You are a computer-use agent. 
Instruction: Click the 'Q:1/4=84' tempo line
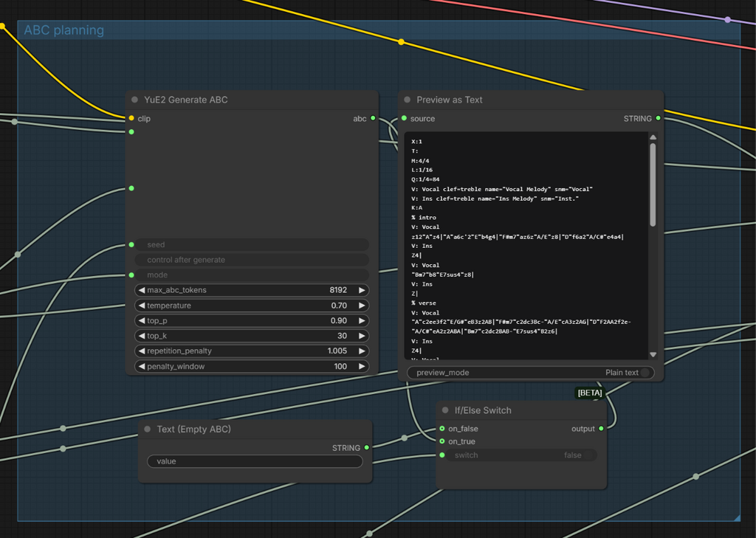click(x=425, y=179)
